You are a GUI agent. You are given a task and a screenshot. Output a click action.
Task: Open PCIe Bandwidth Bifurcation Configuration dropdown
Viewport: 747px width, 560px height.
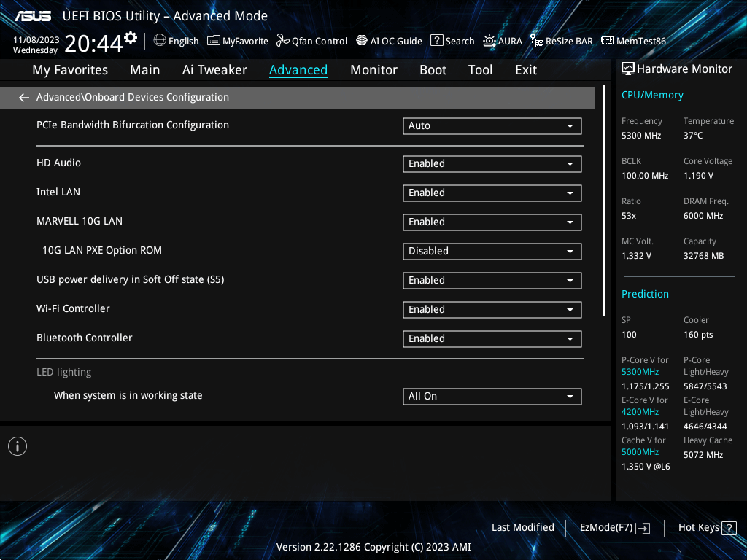(x=492, y=125)
